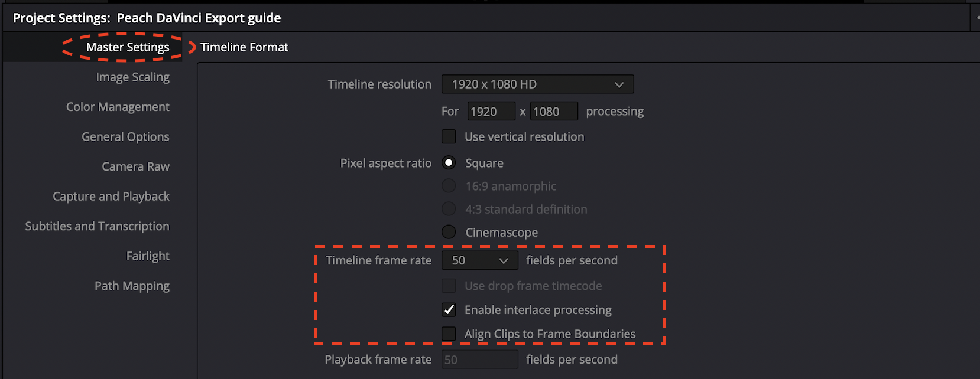Show the Fairlight settings page
The width and height of the screenshot is (980, 379).
coord(148,256)
